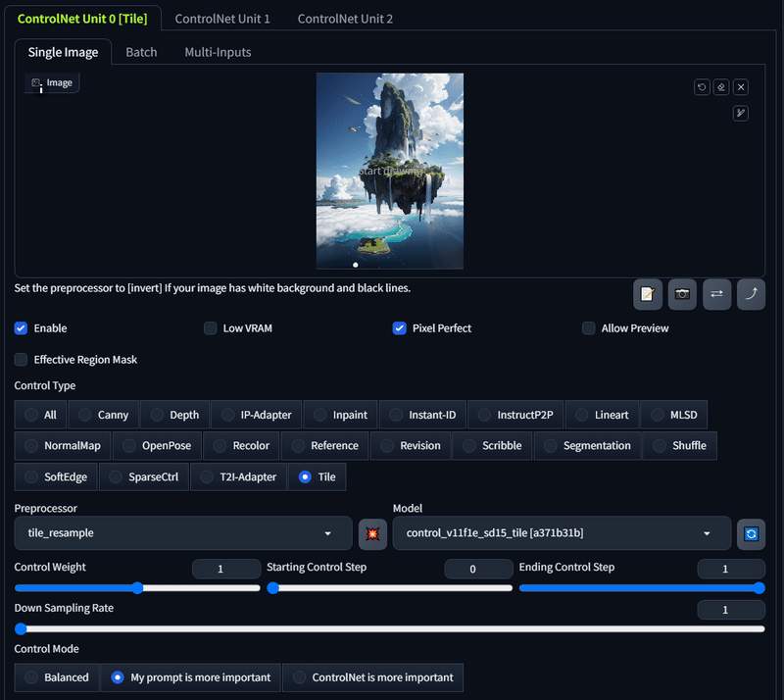Toggle the Low VRAM checkbox

(210, 328)
